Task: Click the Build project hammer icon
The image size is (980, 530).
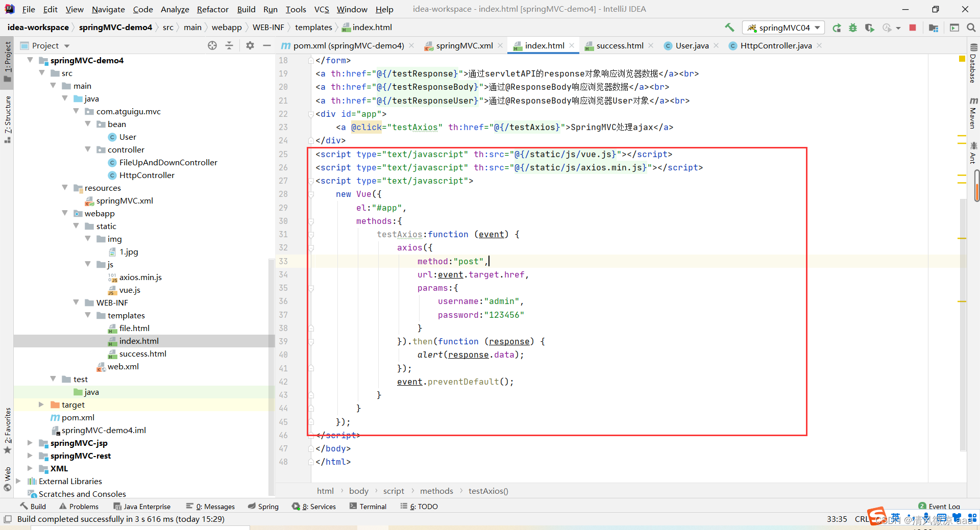Action: (729, 28)
